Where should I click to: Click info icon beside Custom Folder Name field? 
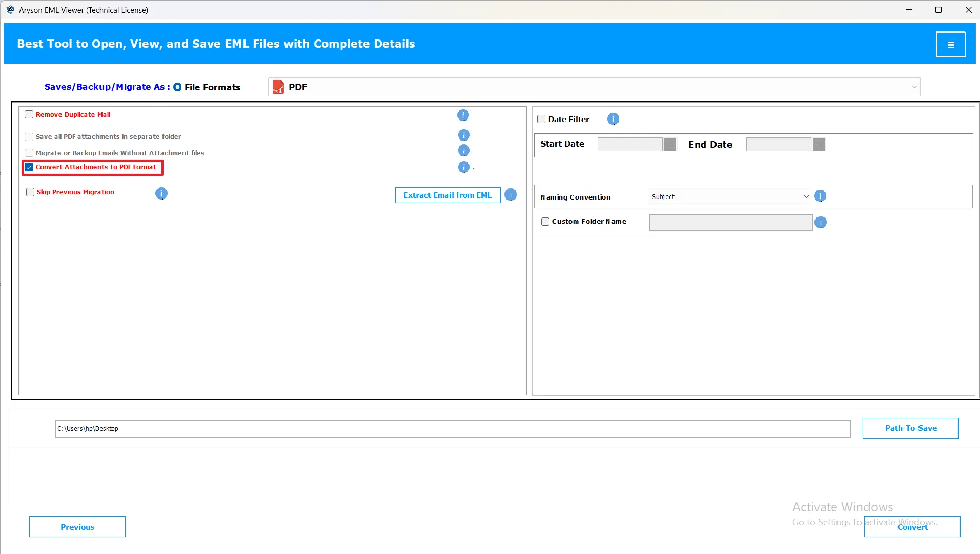click(821, 223)
